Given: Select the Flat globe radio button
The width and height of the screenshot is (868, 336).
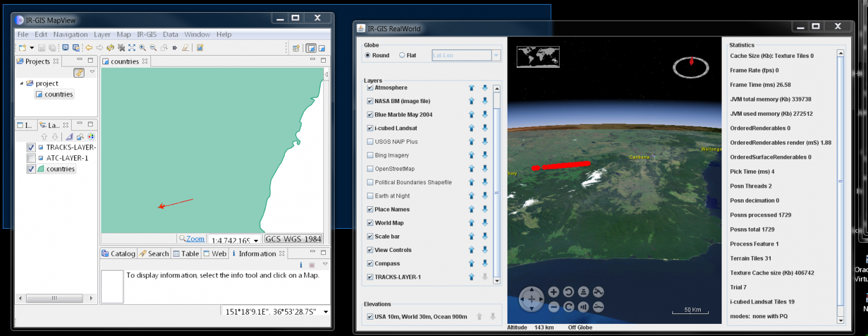Looking at the screenshot, I should (x=402, y=56).
